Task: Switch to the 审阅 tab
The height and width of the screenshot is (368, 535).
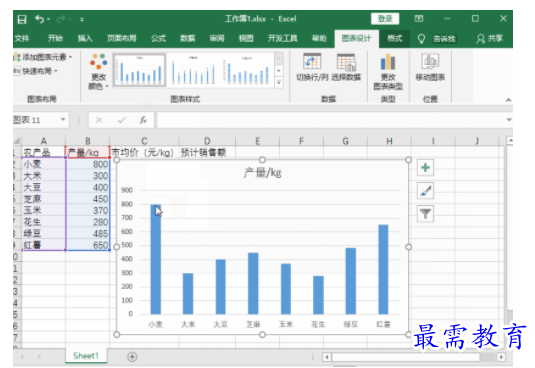Action: tap(217, 39)
